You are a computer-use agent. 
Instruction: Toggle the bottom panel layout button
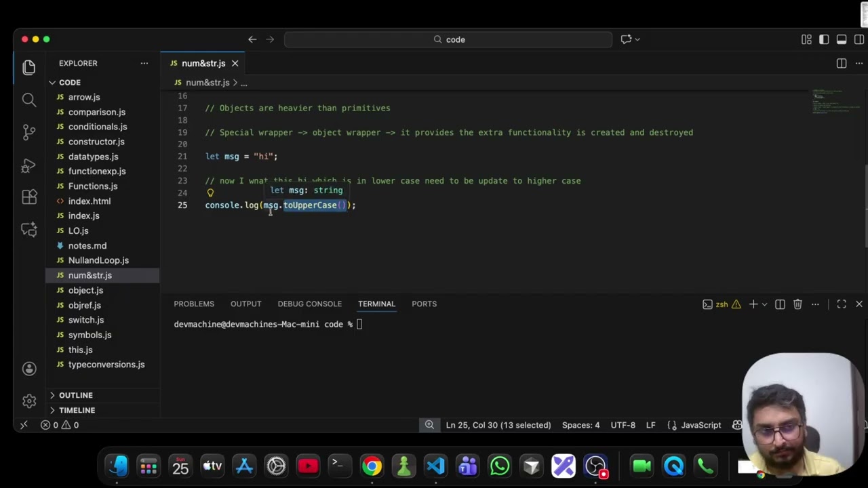point(841,39)
